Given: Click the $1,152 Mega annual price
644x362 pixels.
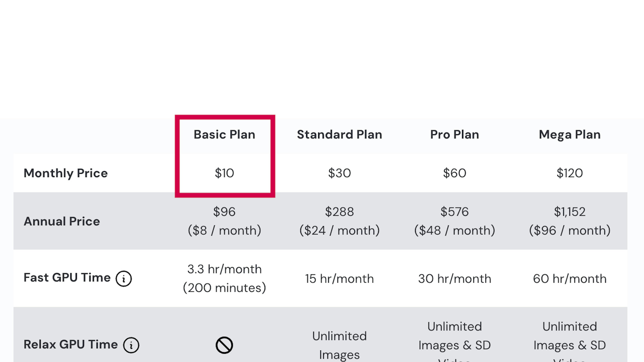Looking at the screenshot, I should click(570, 212).
